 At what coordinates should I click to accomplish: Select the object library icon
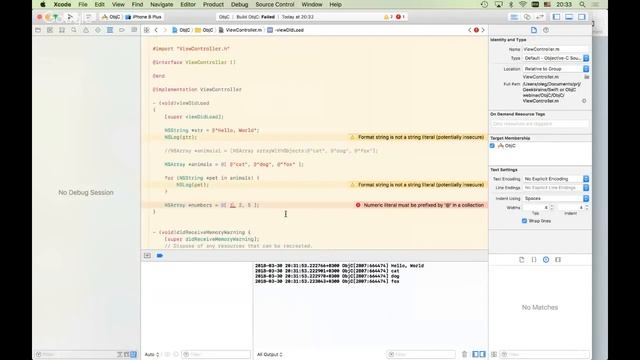pyautogui.click(x=546, y=260)
